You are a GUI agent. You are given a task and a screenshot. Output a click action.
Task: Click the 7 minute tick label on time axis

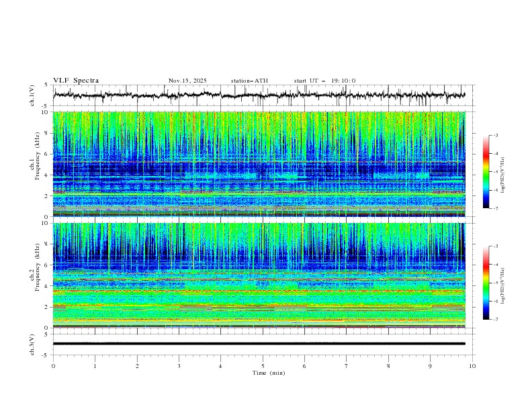point(346,366)
